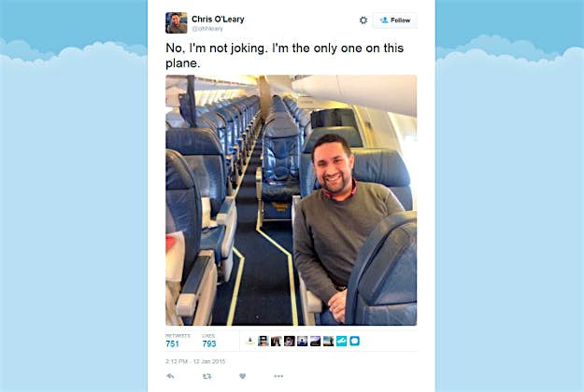Click the retweet icon below the tweet
This screenshot has width=584, height=392.
207,376
